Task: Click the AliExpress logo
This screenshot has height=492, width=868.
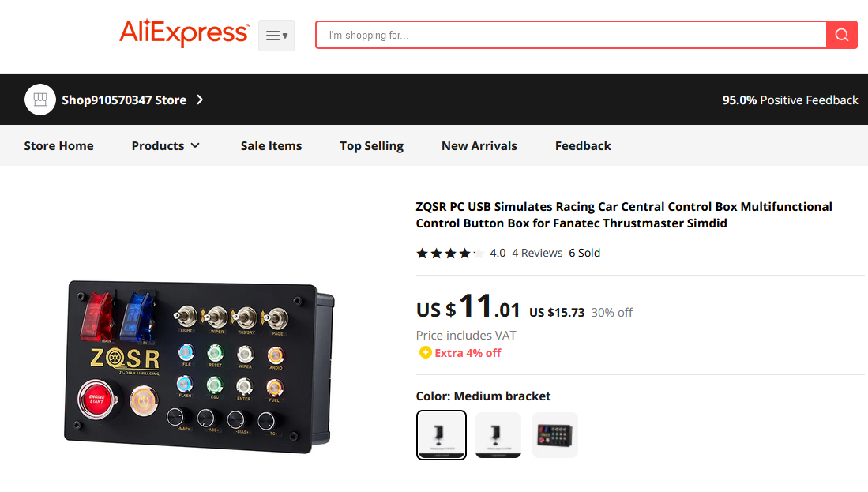Action: coord(184,33)
